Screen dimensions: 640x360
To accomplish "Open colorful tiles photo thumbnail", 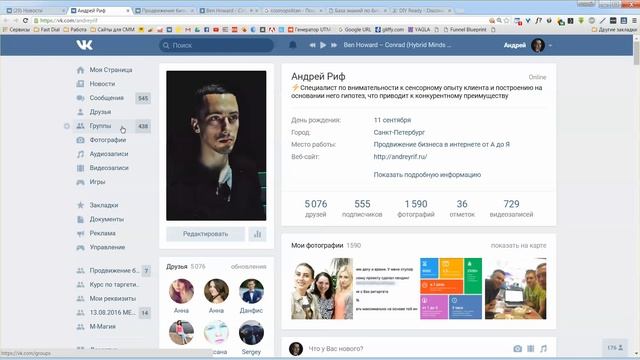I will point(451,289).
